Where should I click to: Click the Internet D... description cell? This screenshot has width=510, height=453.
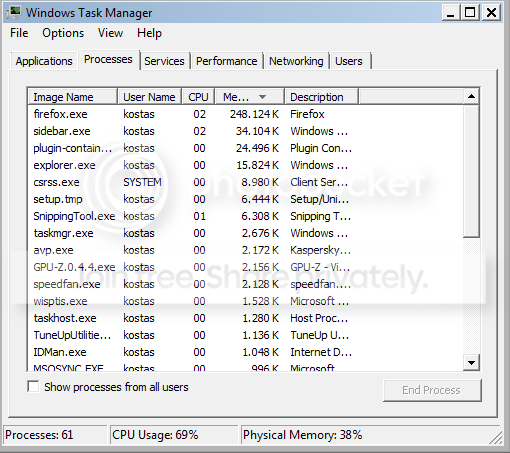point(321,352)
